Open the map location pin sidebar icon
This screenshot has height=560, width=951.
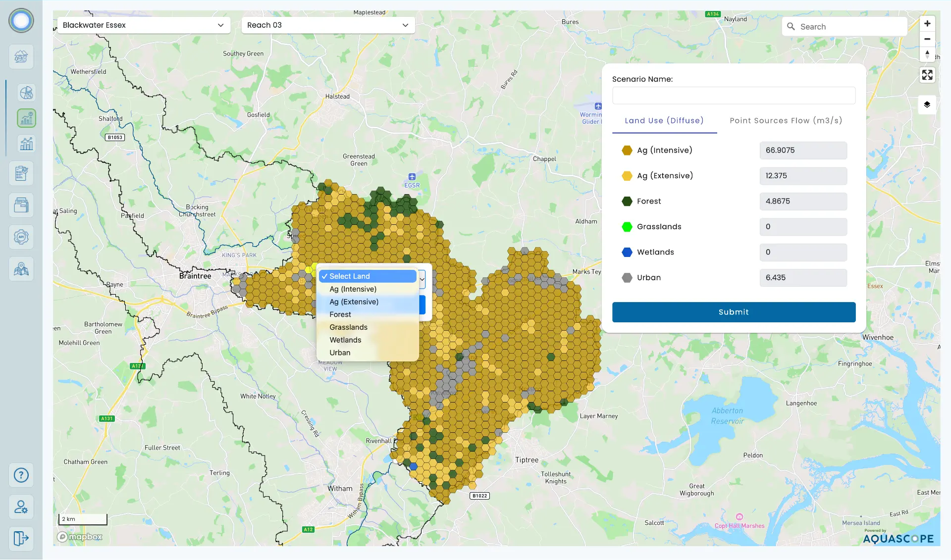click(21, 269)
